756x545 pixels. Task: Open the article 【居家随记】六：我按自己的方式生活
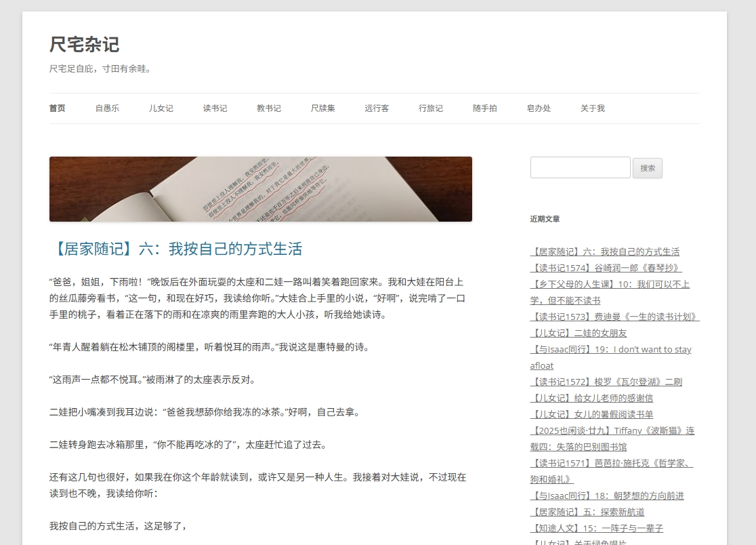pyautogui.click(x=177, y=249)
